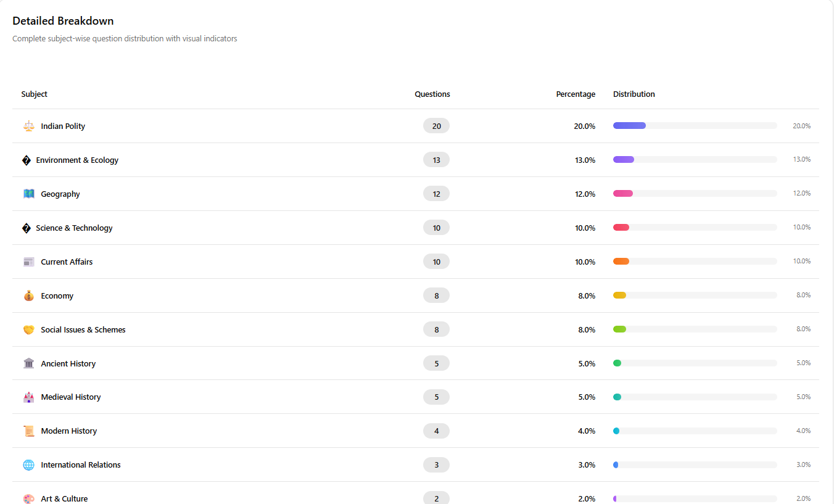Click the Social Issues handshake icon
This screenshot has width=834, height=504.
pos(29,329)
